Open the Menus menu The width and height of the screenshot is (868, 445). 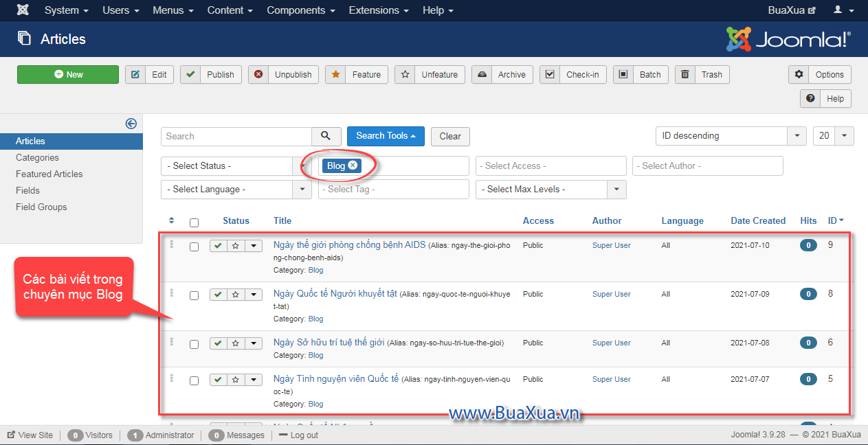point(173,10)
